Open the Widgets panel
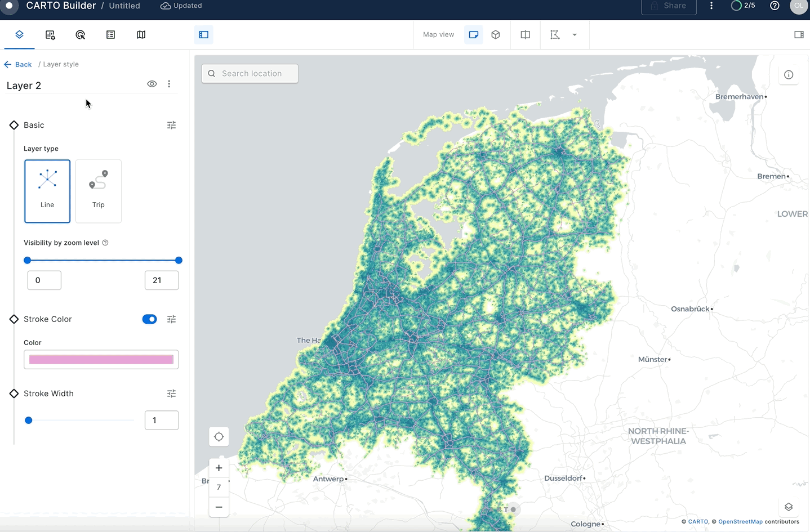The width and height of the screenshot is (810, 532). 50,34
